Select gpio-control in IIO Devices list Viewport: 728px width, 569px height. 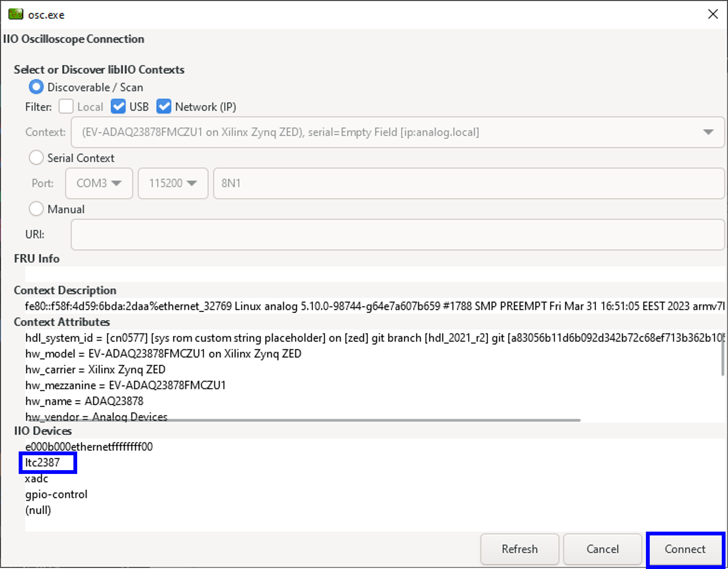point(56,494)
